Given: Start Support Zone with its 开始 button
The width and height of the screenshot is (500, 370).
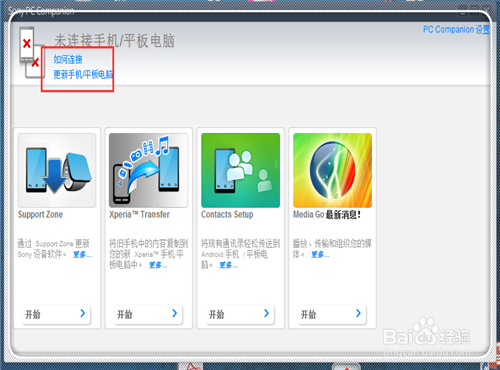Looking at the screenshot, I should [56, 314].
